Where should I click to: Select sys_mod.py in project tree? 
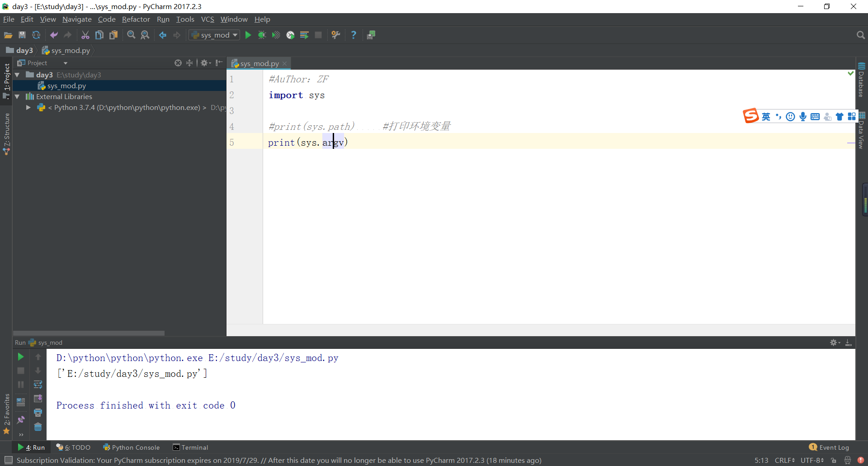(119, 86)
